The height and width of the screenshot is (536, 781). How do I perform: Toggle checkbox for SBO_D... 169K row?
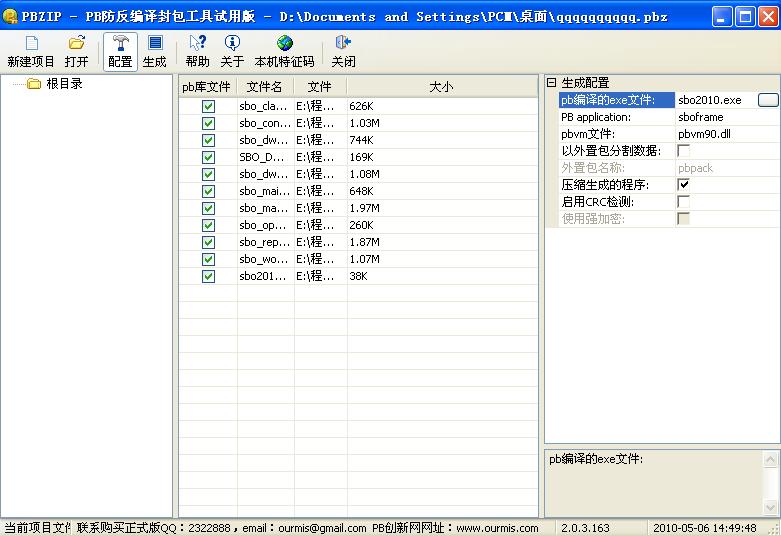click(208, 157)
